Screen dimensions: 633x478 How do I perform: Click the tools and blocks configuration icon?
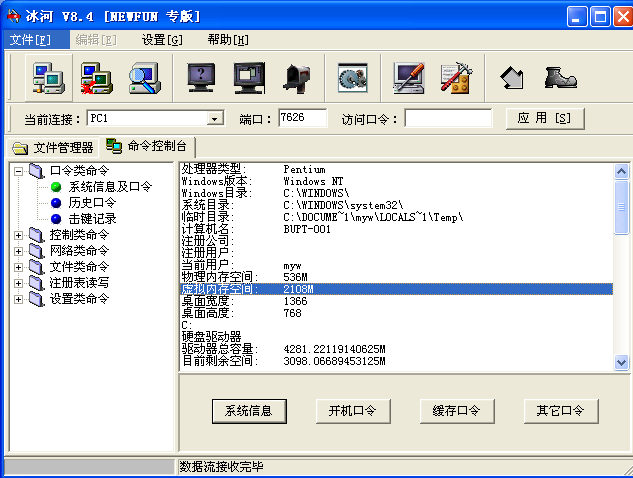point(457,78)
